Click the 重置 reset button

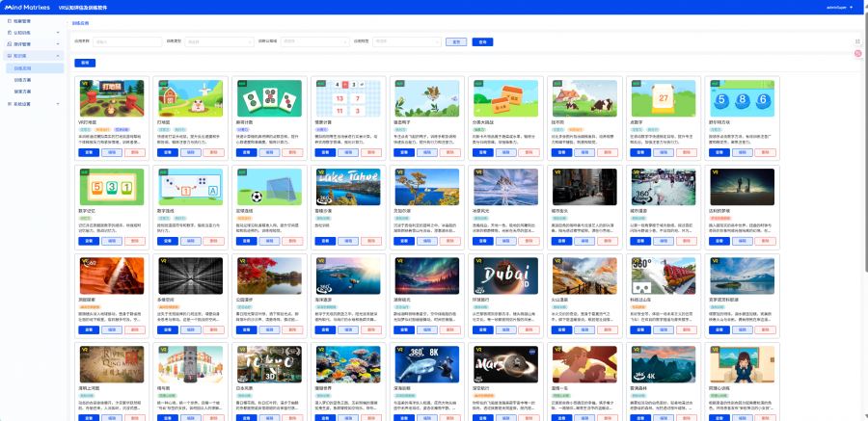coord(456,41)
